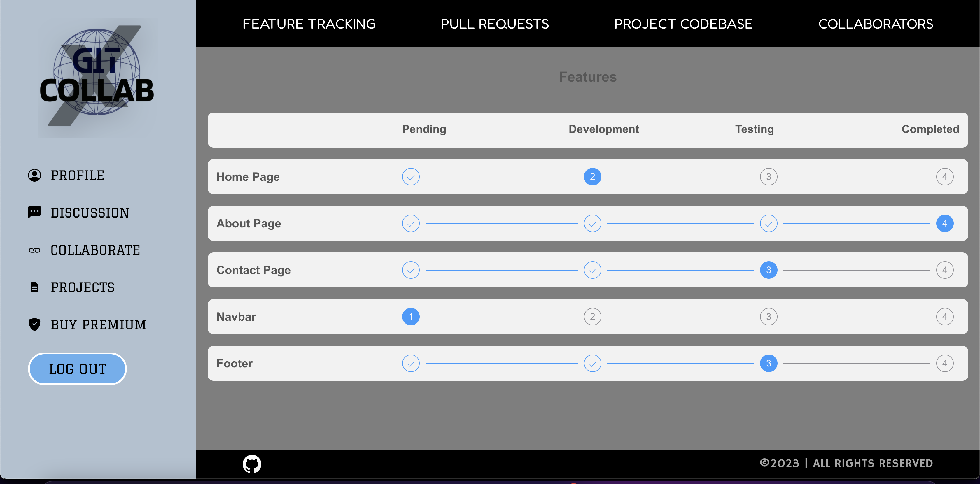Click the Projects document icon

coord(35,287)
